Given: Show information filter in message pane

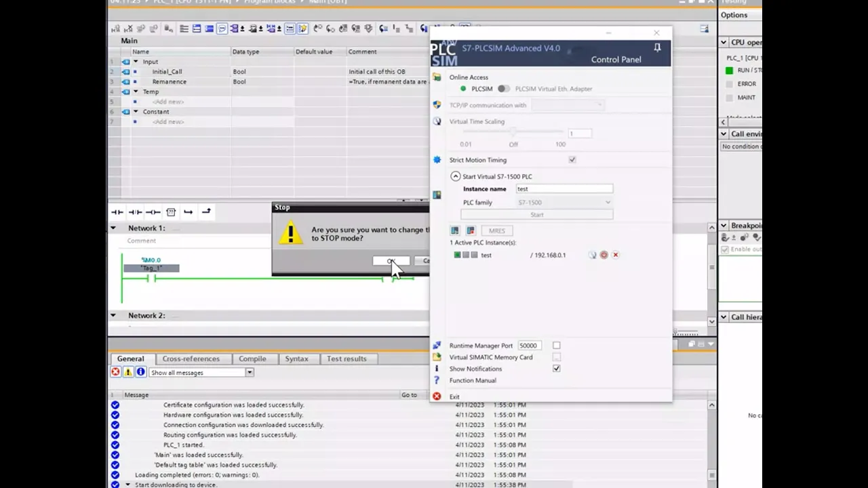Looking at the screenshot, I should [x=140, y=372].
